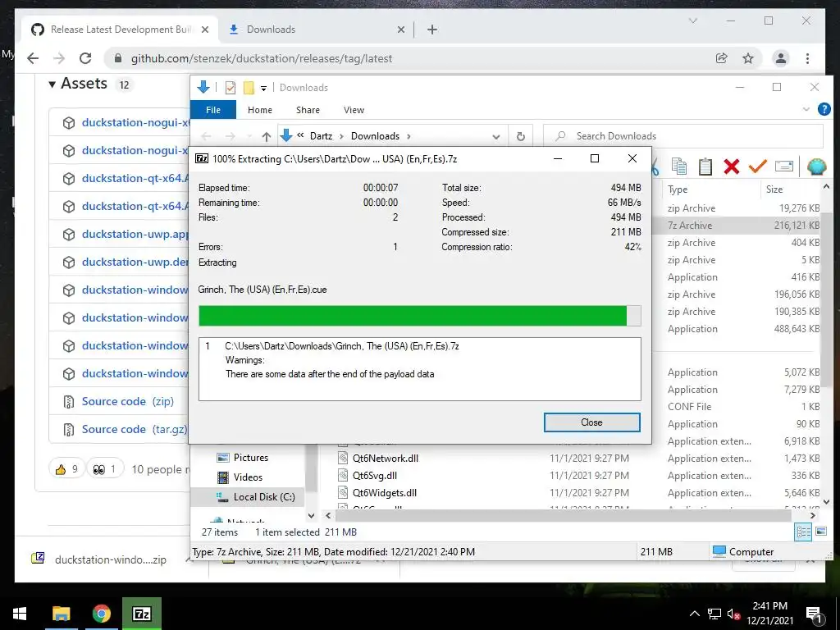Bookmark this page with the star icon
This screenshot has width=840, height=630.
coord(748,58)
